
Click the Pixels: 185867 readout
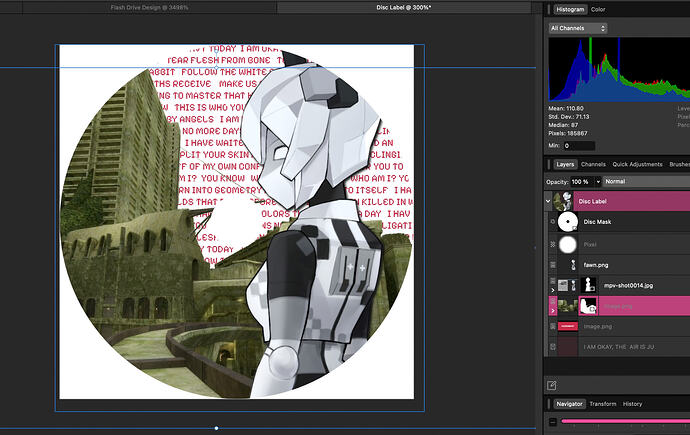pyautogui.click(x=568, y=133)
